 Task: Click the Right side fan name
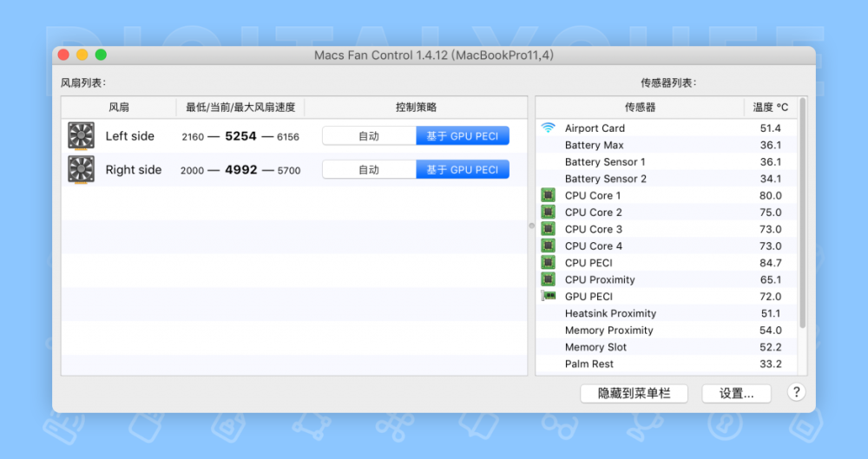tap(134, 170)
